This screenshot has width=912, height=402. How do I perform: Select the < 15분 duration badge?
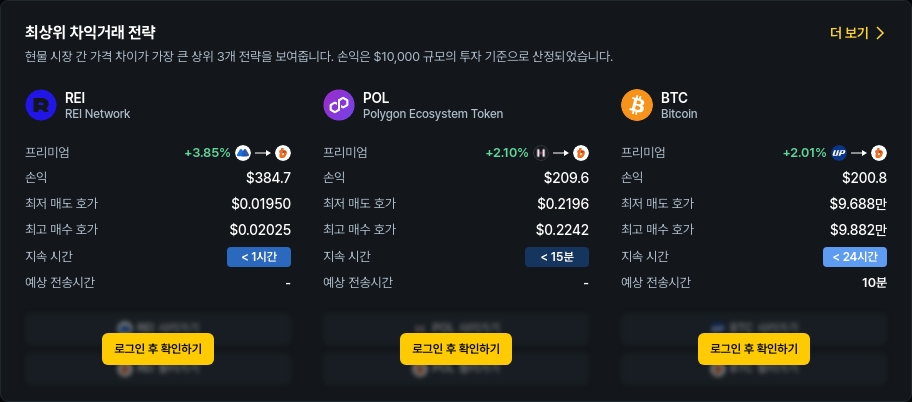[557, 257]
